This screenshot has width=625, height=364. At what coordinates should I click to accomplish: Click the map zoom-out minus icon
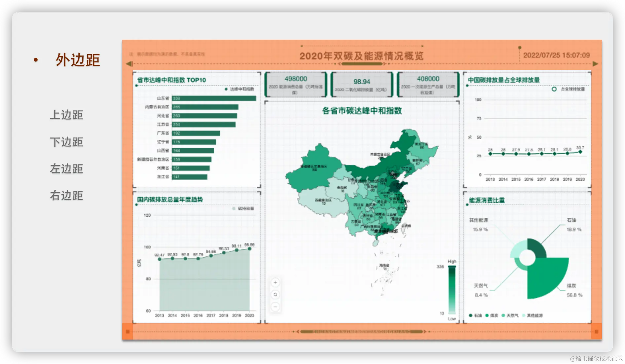click(275, 307)
